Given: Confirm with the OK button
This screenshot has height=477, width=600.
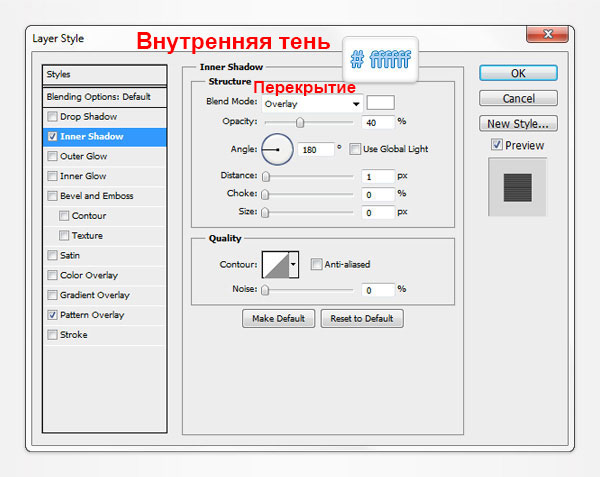Looking at the screenshot, I should 518,73.
